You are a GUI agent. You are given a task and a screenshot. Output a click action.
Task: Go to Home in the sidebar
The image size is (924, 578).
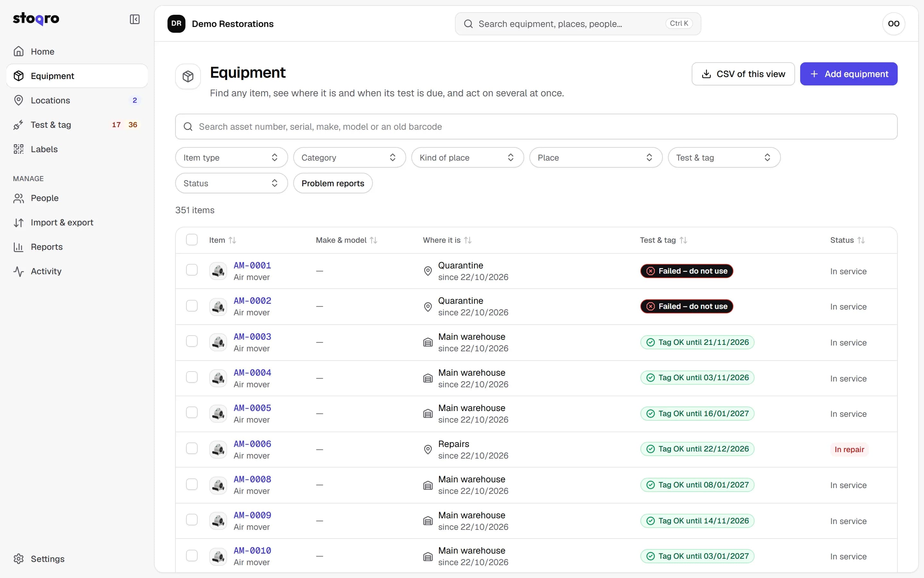point(77,51)
